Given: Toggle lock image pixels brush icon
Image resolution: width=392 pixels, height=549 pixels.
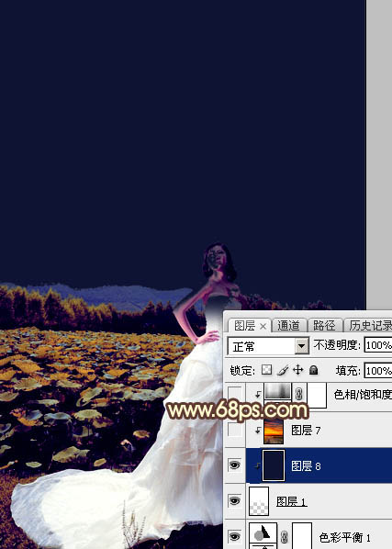Looking at the screenshot, I should coord(283,370).
